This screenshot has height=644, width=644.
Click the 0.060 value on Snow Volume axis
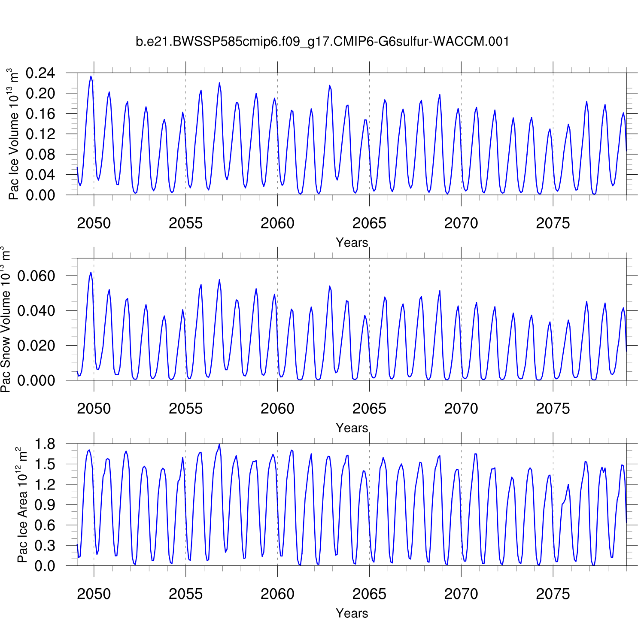pyautogui.click(x=36, y=276)
